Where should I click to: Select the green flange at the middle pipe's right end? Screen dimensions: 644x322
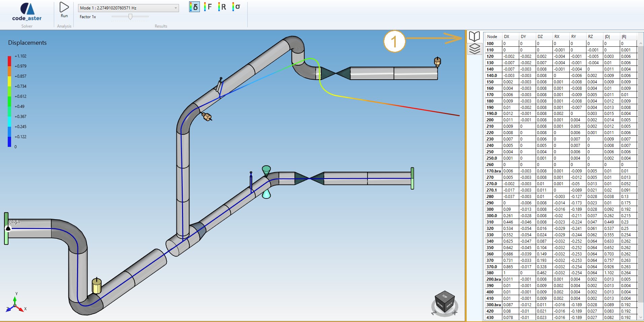pos(412,178)
